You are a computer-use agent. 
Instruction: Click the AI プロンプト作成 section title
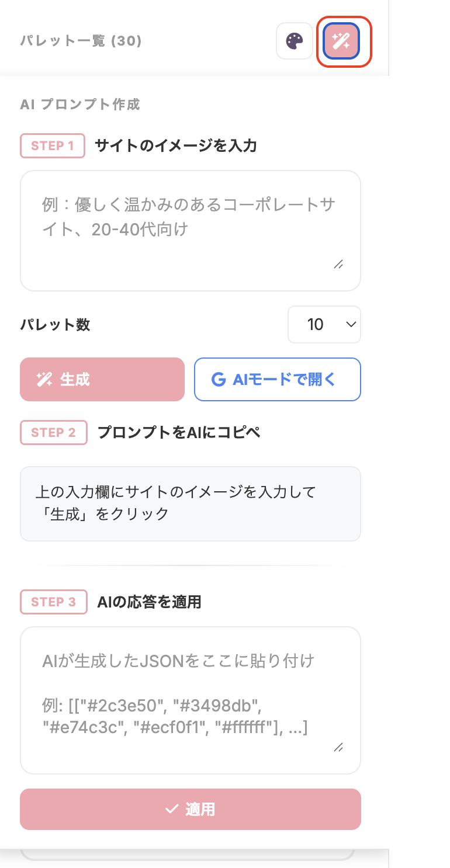(x=80, y=105)
